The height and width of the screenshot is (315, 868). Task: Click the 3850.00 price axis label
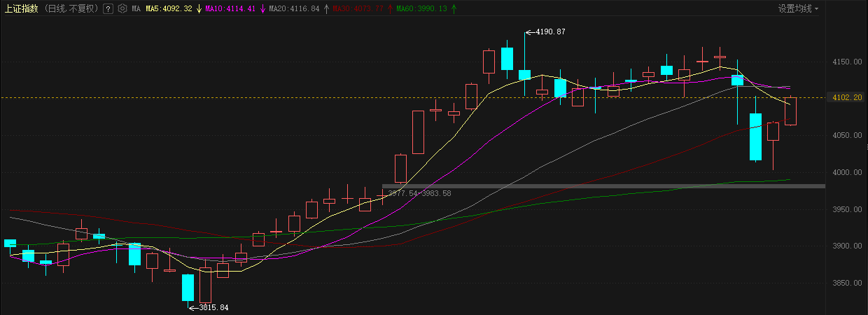tap(847, 283)
